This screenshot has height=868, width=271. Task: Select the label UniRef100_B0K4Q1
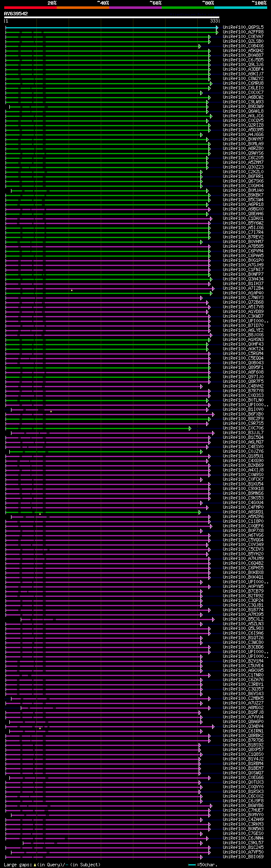243,577
